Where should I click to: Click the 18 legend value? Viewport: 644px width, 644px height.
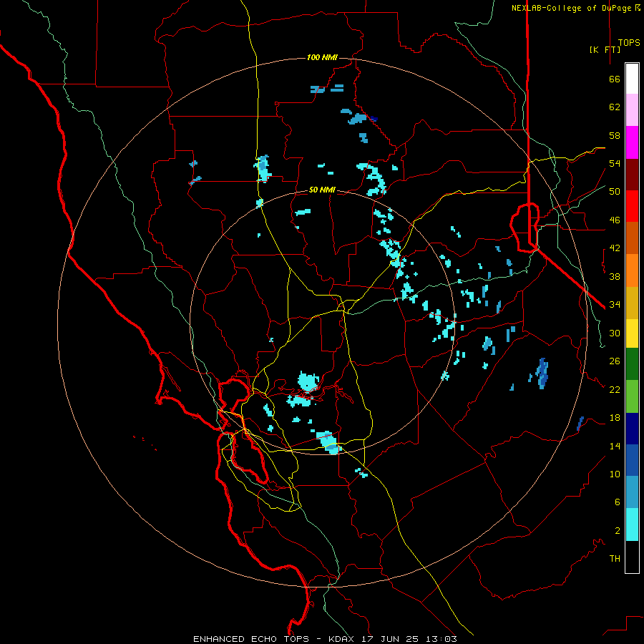coord(615,418)
